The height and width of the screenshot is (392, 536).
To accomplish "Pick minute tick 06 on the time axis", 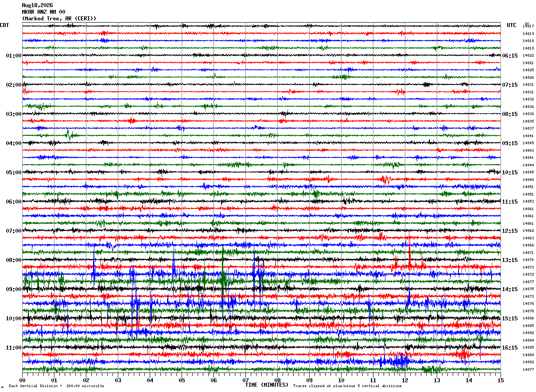I will point(214,380).
